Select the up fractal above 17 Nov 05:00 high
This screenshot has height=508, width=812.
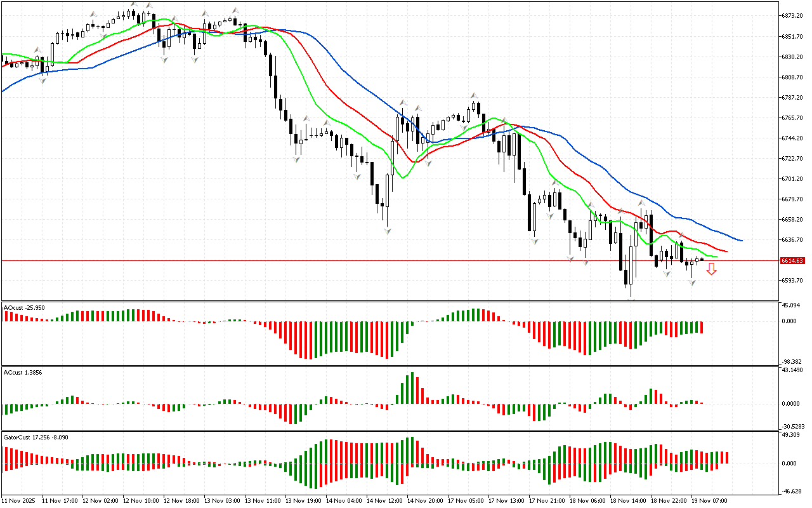[x=474, y=95]
